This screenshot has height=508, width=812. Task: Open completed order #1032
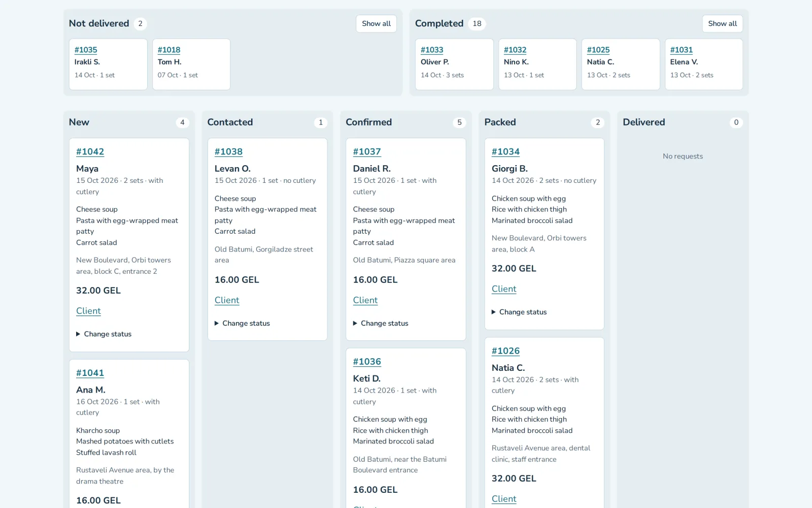(x=515, y=50)
